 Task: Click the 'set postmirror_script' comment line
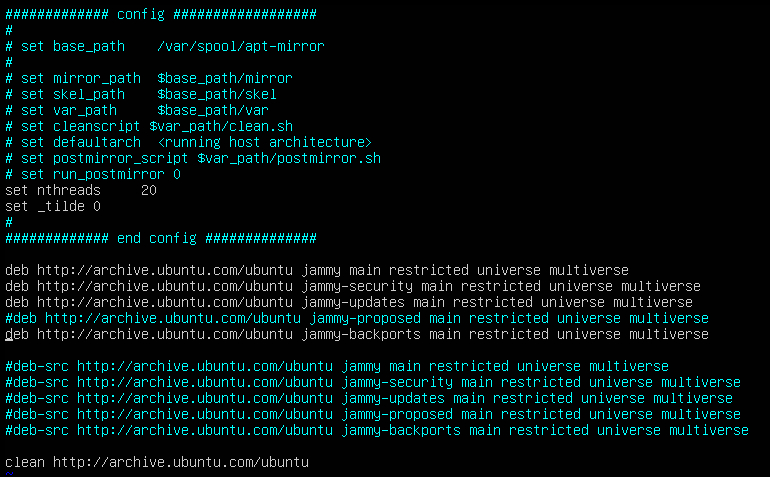click(x=193, y=158)
